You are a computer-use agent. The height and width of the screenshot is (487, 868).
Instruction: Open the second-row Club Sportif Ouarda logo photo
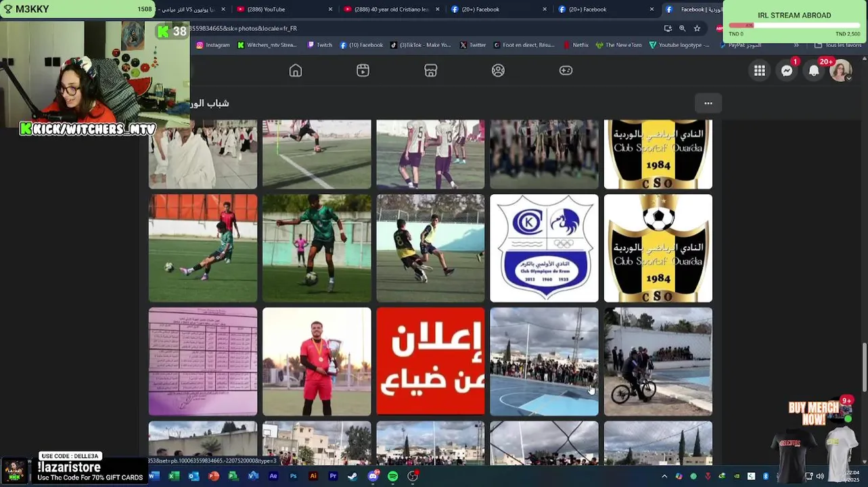click(x=658, y=248)
